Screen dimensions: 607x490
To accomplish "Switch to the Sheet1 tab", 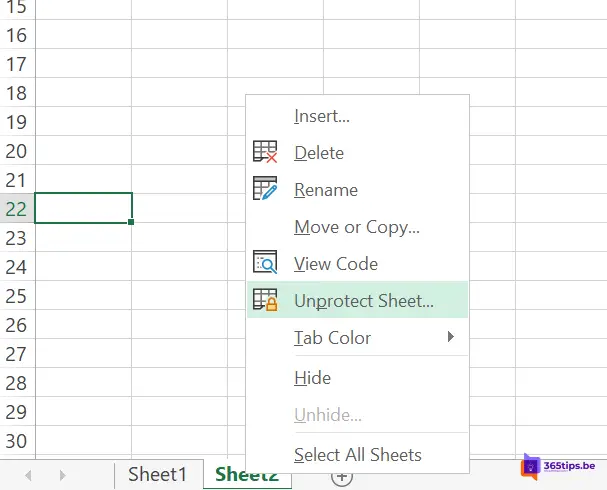I will coord(158,475).
